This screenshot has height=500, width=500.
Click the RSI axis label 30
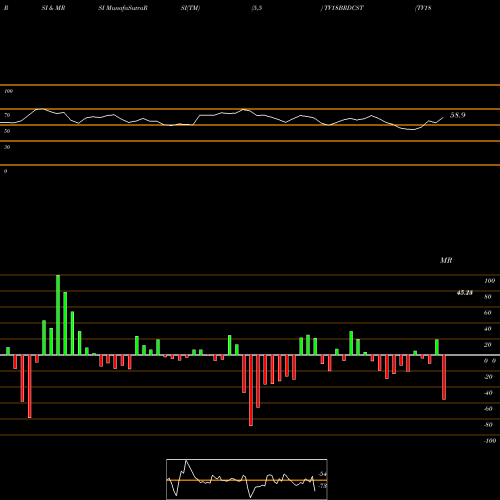coord(7,147)
